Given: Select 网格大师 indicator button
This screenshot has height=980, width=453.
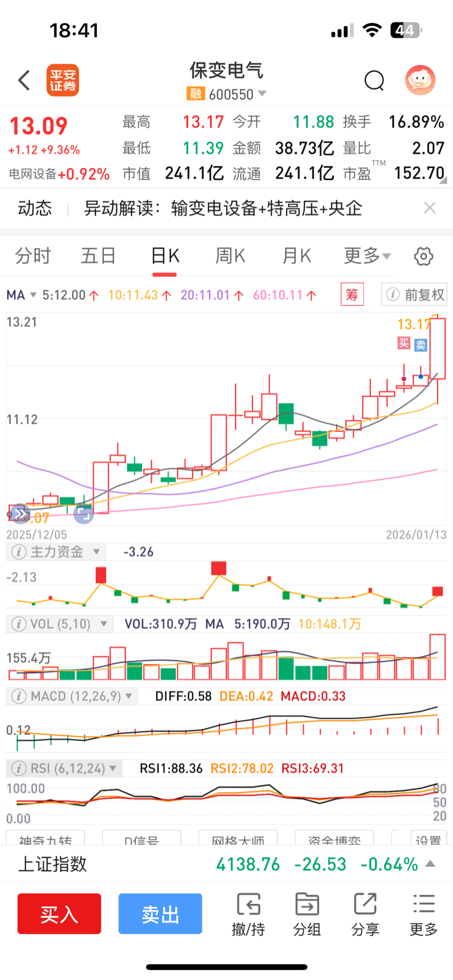Looking at the screenshot, I should [x=238, y=838].
